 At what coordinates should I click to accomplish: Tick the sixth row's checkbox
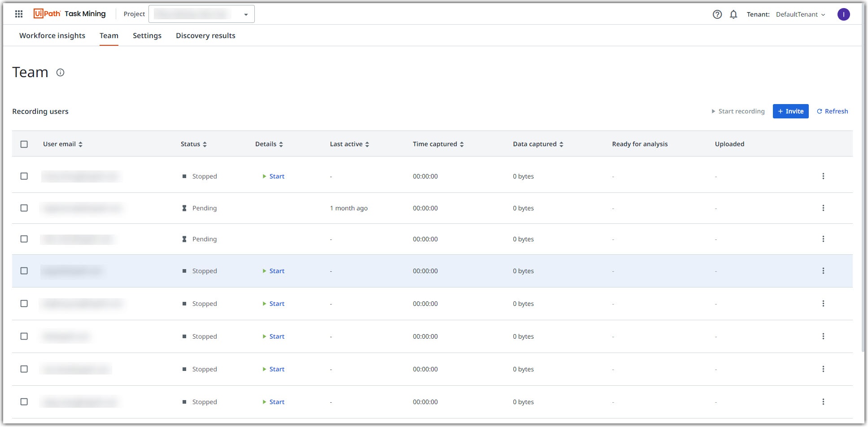24,336
